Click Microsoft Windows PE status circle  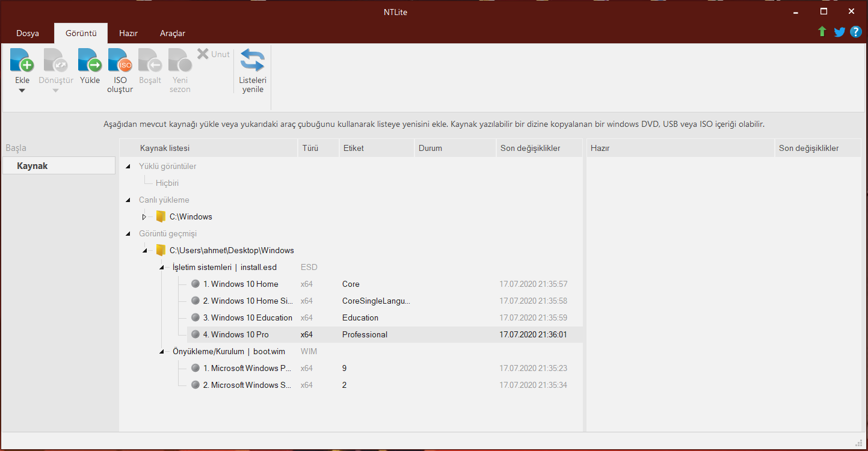point(195,368)
